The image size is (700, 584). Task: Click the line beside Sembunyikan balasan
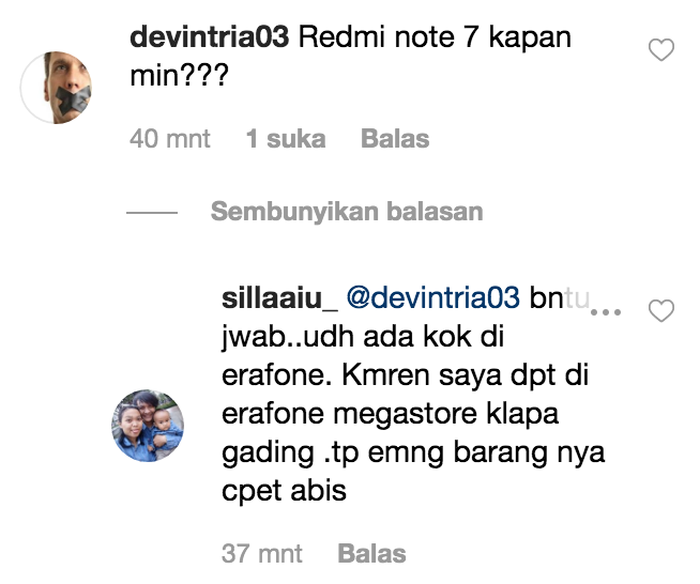point(152,213)
